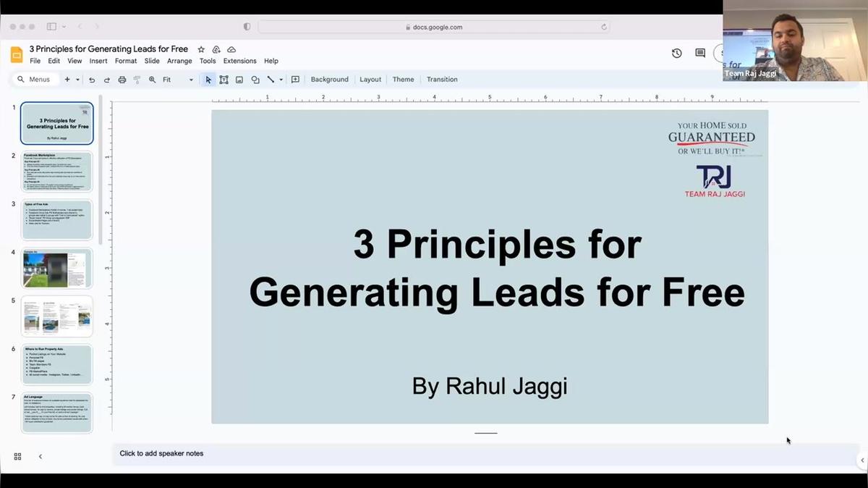Image resolution: width=868 pixels, height=488 pixels.
Task: Open the Fit zoom level dropdown
Action: click(178, 80)
